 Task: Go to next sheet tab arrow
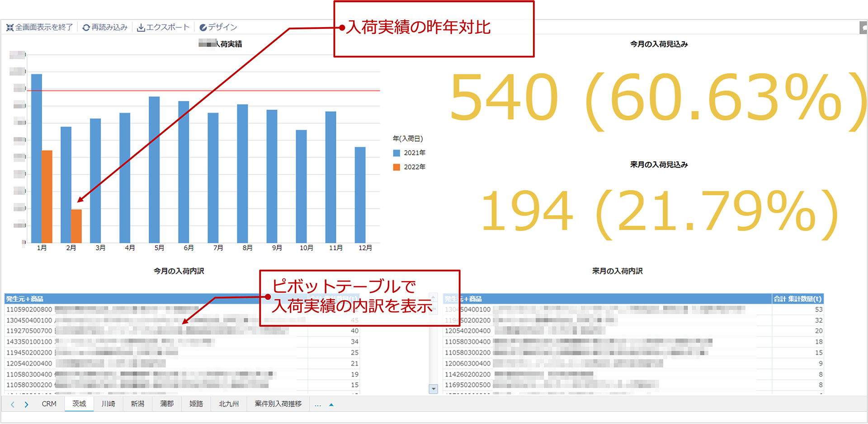point(27,405)
